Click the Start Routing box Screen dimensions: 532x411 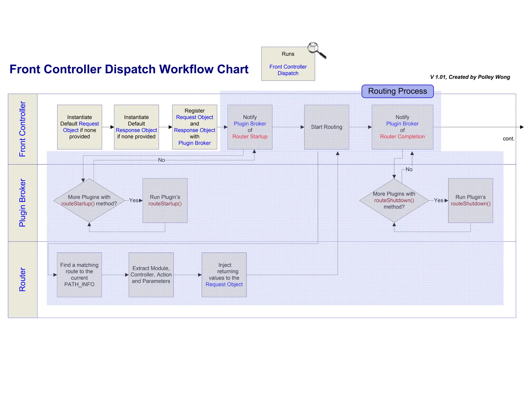pos(326,127)
